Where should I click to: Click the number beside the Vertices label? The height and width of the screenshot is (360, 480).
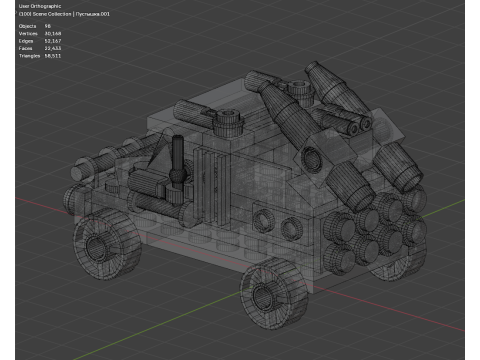point(53,34)
